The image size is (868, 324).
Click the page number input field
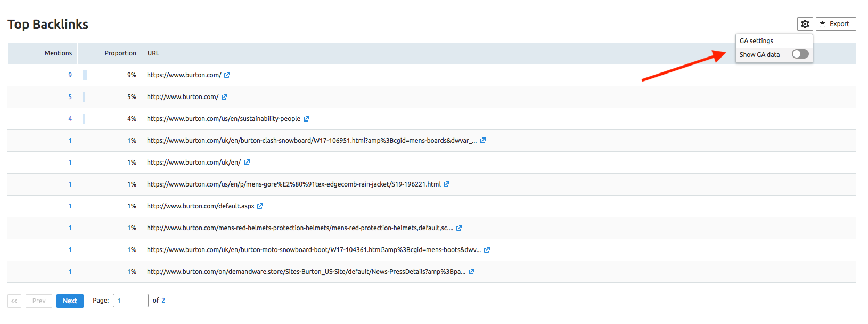[x=130, y=301]
